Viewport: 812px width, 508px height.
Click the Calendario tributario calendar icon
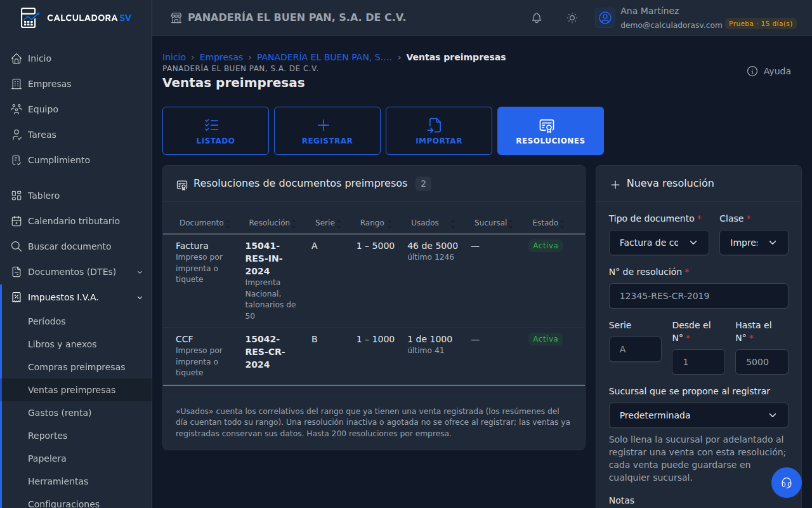tap(16, 221)
